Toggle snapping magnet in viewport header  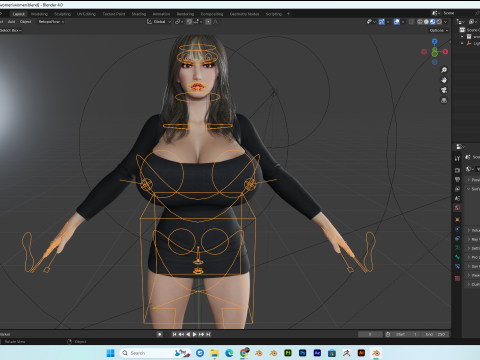(189, 22)
